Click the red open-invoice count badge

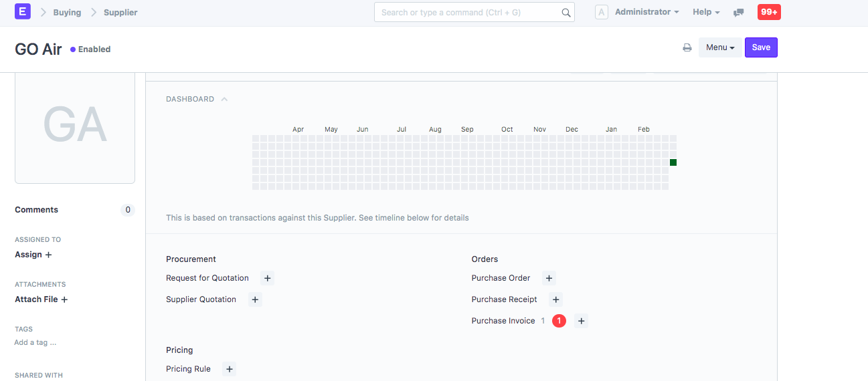pyautogui.click(x=559, y=321)
